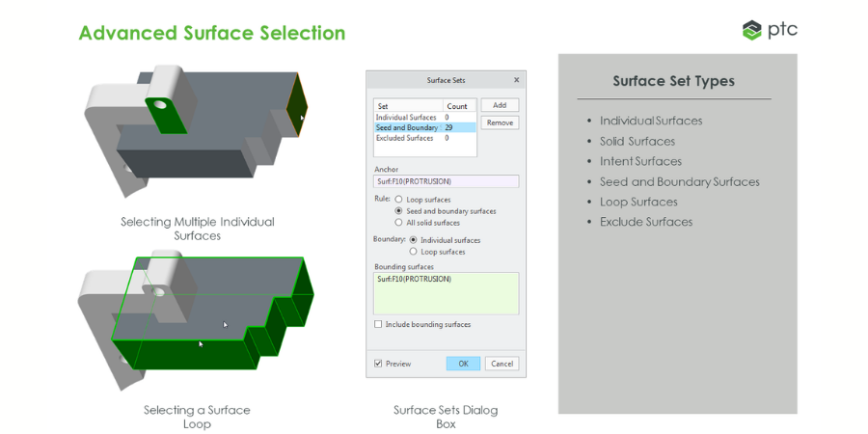
Task: Click the Count column header
Action: coord(457,106)
